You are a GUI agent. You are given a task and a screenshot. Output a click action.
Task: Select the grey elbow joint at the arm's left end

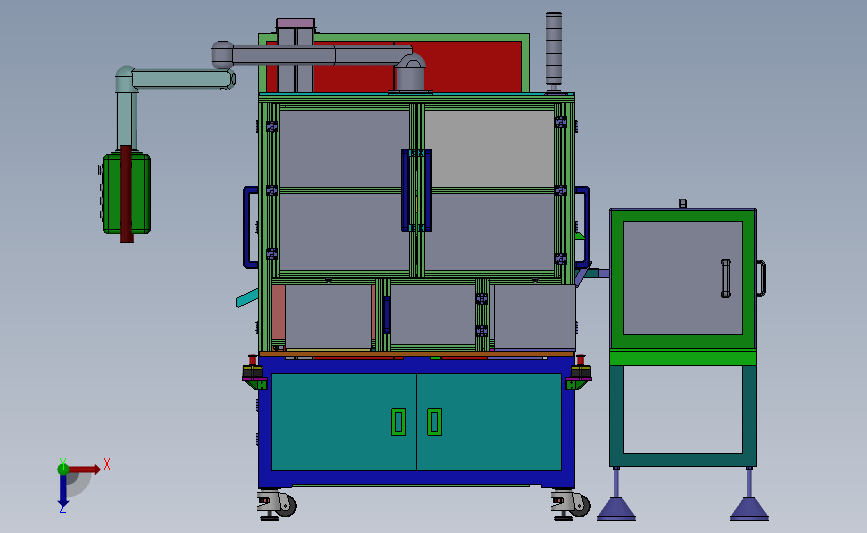pyautogui.click(x=222, y=55)
